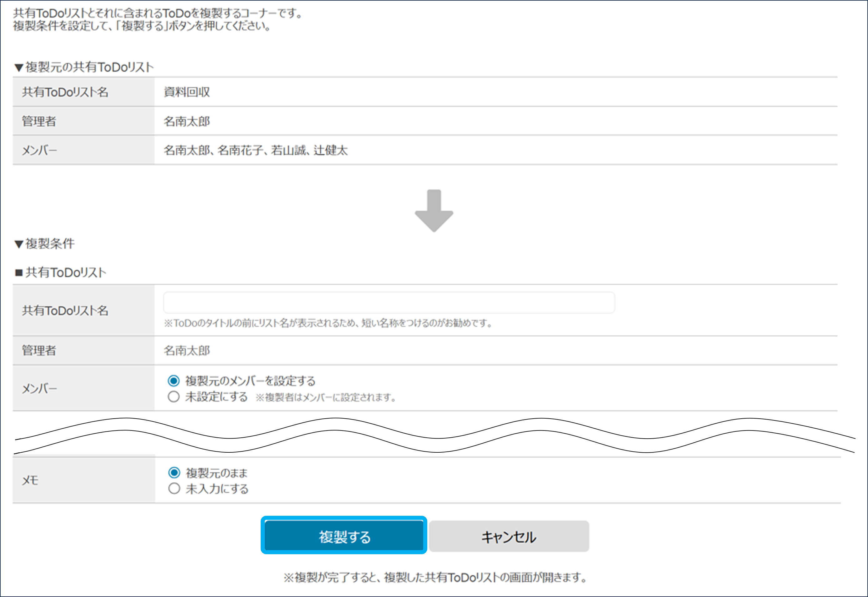Select 未設定にする member radio option
The height and width of the screenshot is (597, 868).
(174, 396)
